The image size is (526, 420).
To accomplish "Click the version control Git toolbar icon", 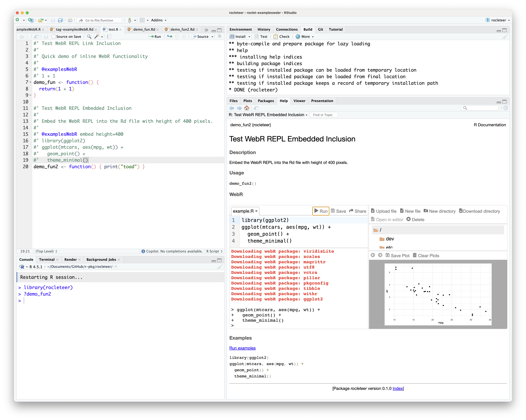I will pyautogui.click(x=130, y=20).
